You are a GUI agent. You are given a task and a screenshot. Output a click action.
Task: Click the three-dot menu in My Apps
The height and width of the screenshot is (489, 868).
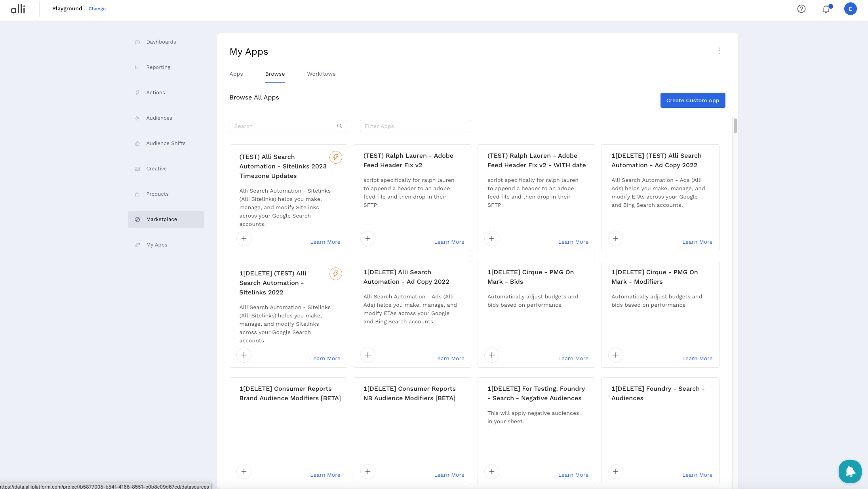(719, 51)
